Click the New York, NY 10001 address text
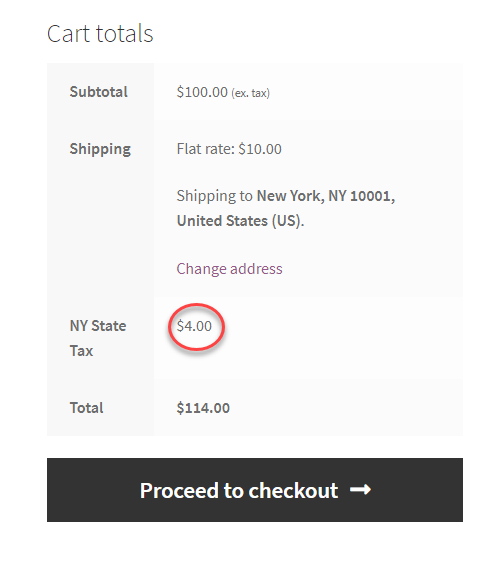This screenshot has width=491, height=562. [x=326, y=196]
